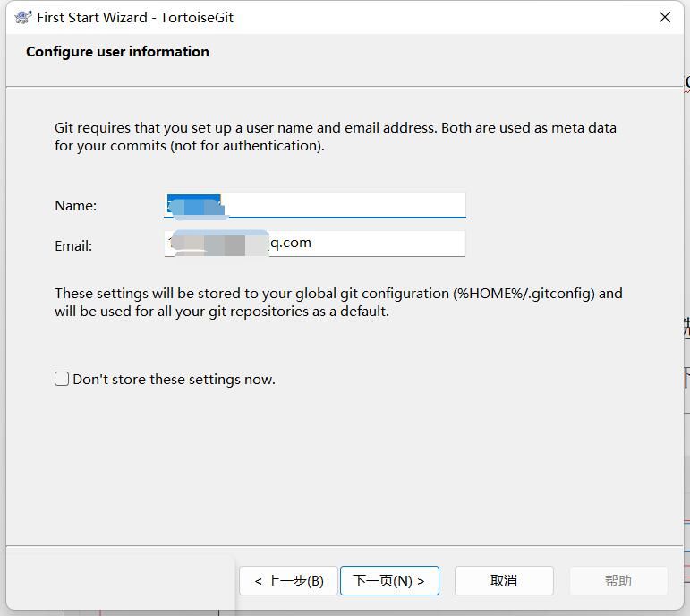Click the "Git requires that you set up" paragraph

coord(336,136)
